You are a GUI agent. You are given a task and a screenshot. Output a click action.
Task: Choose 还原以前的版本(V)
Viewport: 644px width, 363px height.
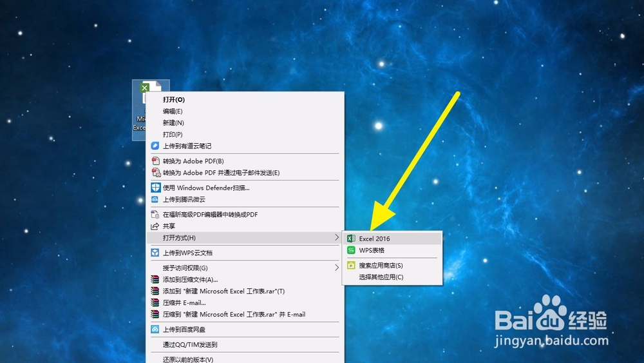click(x=245, y=359)
